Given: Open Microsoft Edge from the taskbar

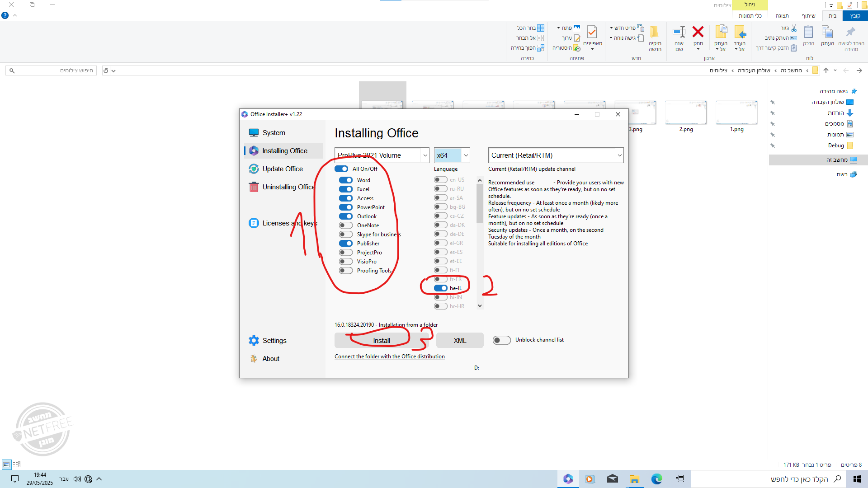Looking at the screenshot, I should point(656,479).
